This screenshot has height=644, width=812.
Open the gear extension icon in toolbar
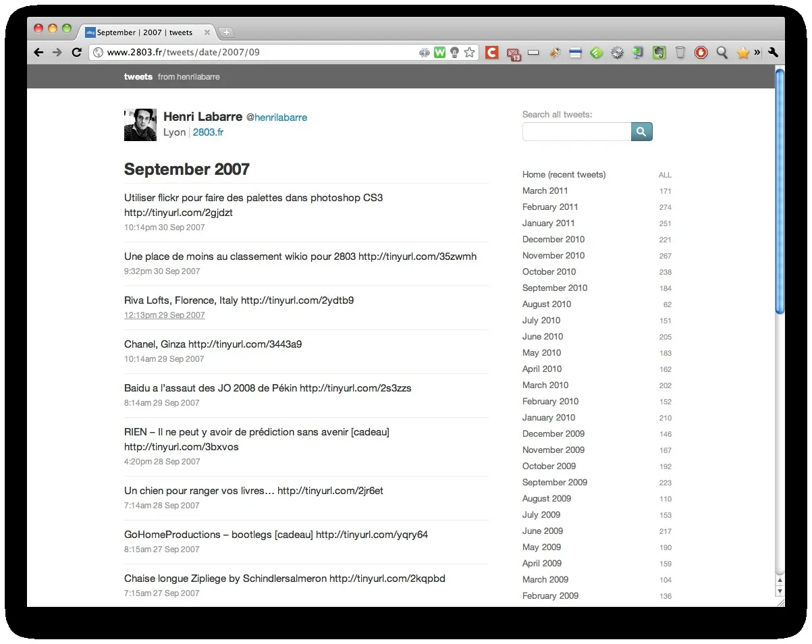[x=617, y=52]
